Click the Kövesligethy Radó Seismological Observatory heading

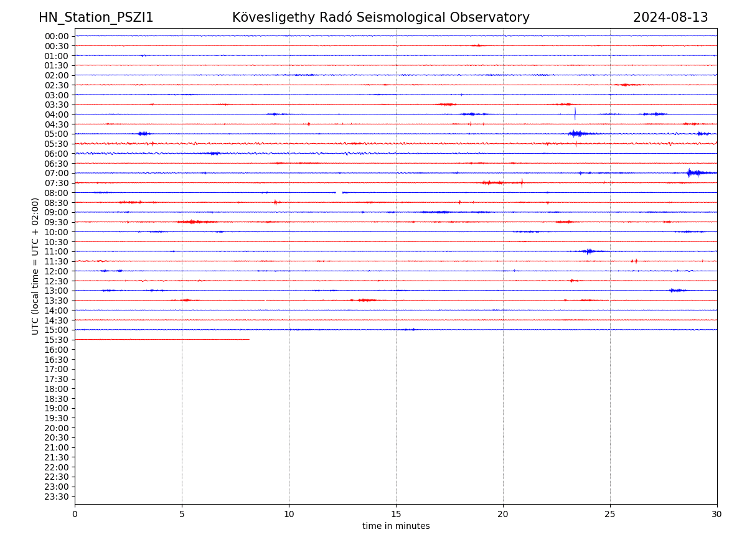[380, 17]
